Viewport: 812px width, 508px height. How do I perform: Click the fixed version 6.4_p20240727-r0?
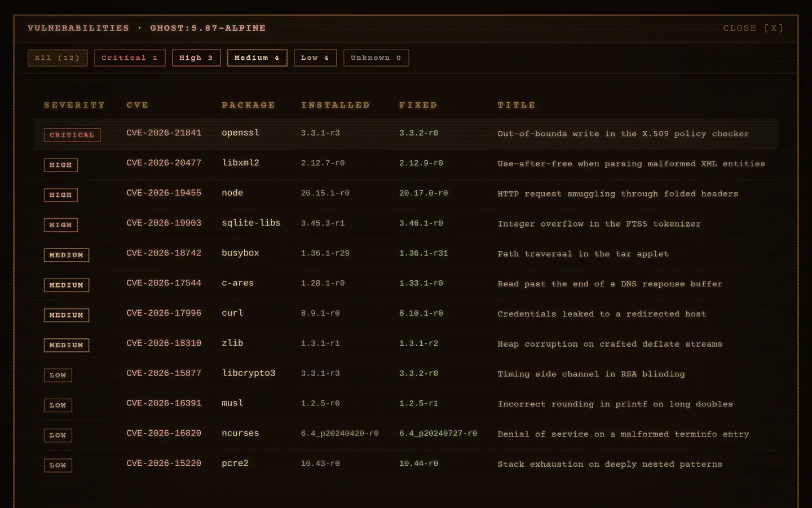[x=438, y=434]
